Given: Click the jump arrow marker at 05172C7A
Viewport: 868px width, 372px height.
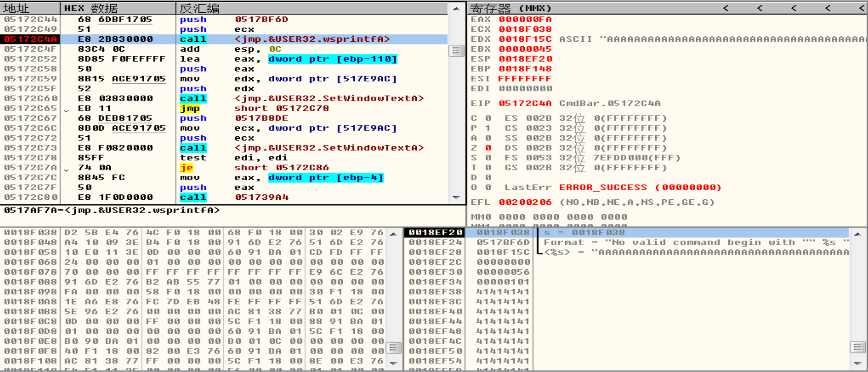Looking at the screenshot, I should click(x=66, y=169).
